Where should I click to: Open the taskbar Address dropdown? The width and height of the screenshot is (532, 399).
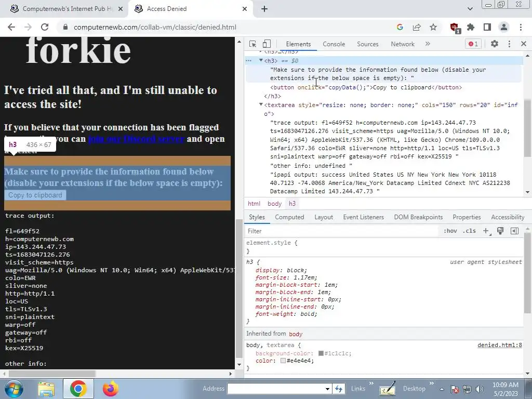point(327,389)
